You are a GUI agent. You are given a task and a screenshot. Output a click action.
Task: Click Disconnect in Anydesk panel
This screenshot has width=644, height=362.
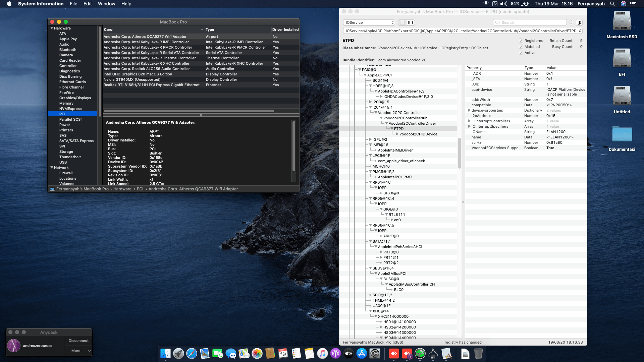tap(78, 341)
